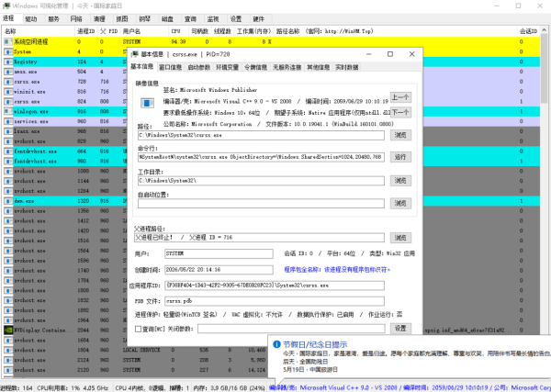Click the 下一个 button
The width and height of the screenshot is (551, 392).
(x=400, y=112)
